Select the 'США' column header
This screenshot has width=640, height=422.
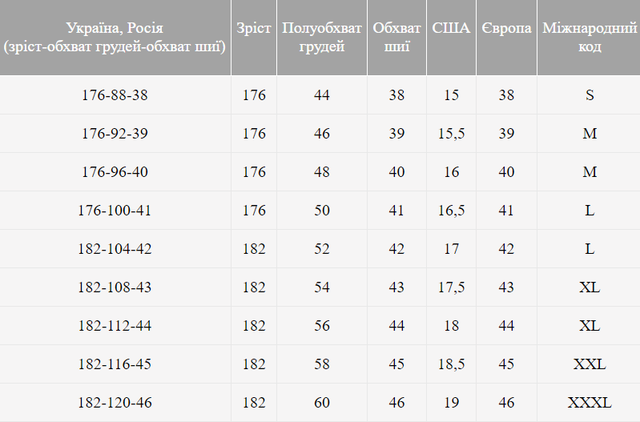coord(451,29)
